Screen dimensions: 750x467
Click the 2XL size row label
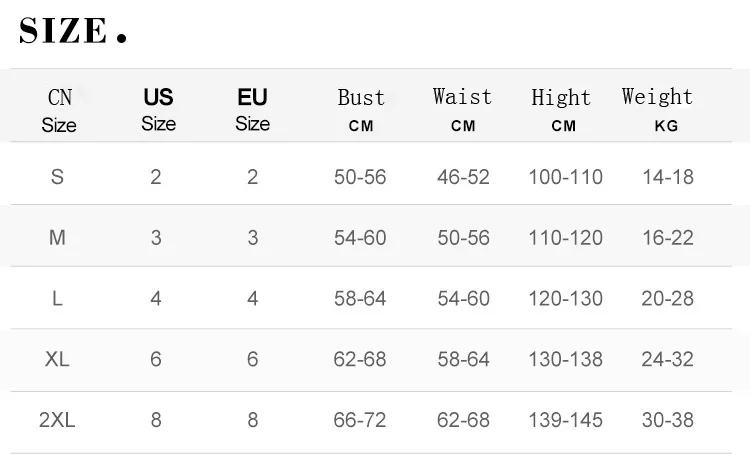coord(57,420)
